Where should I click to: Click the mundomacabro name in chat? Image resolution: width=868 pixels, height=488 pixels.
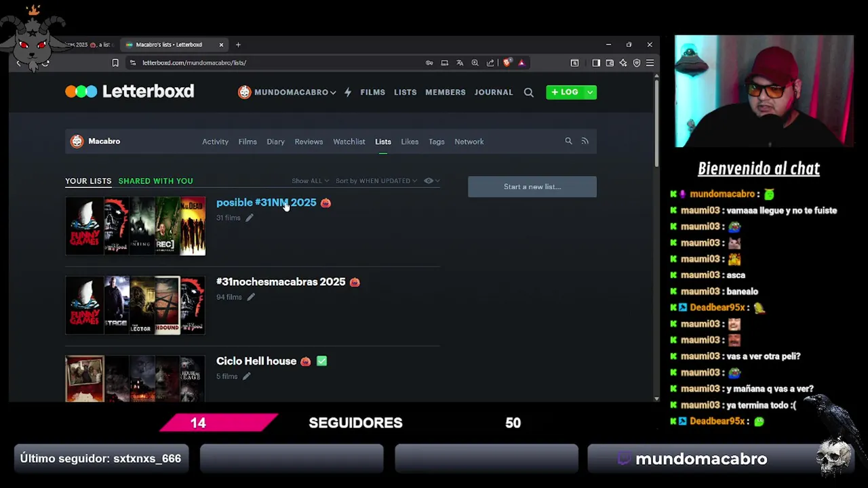[722, 194]
